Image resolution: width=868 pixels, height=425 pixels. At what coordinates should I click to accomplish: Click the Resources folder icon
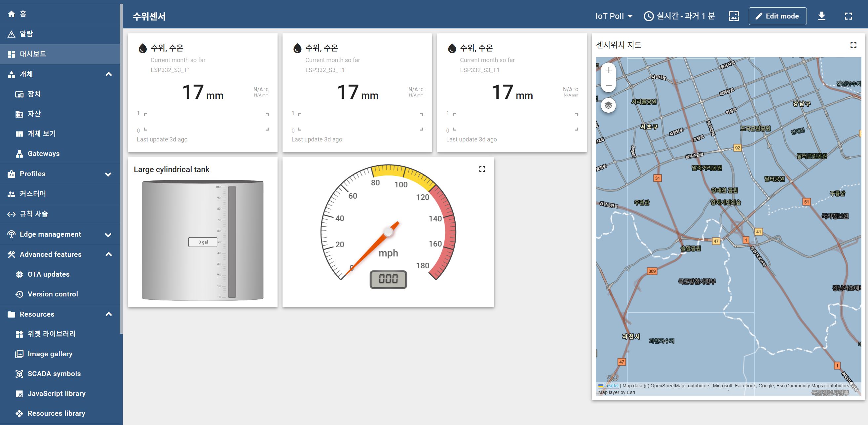pos(12,314)
